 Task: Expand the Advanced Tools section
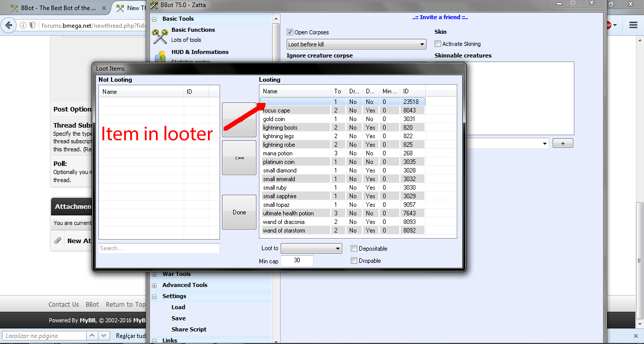[x=154, y=285]
